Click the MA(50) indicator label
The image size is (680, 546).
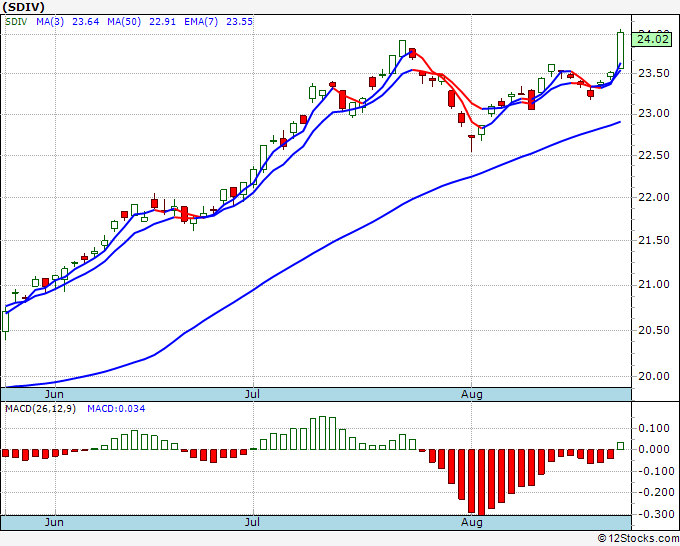(x=124, y=21)
